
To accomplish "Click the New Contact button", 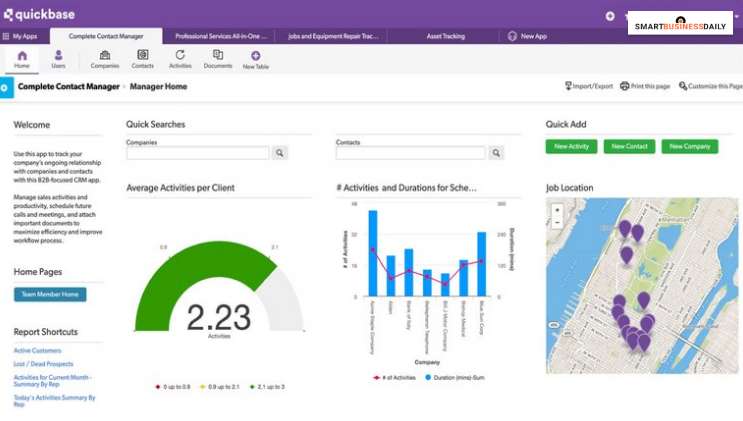I will (629, 146).
